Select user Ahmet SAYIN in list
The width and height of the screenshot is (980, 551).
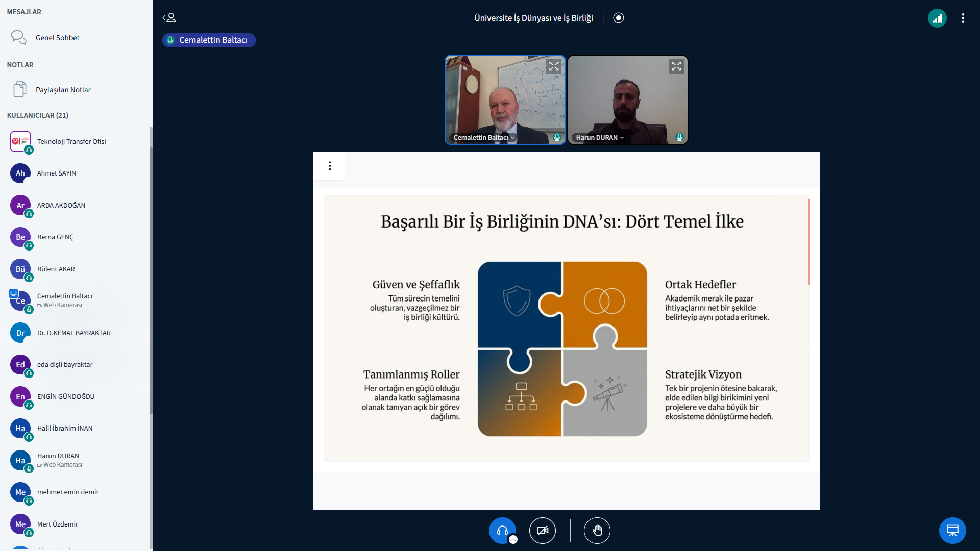tap(57, 173)
